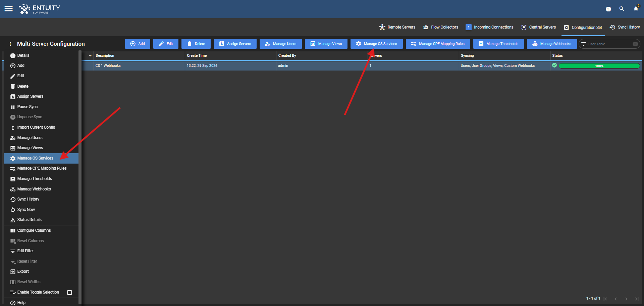Click the Edit toolbar button

tap(166, 44)
